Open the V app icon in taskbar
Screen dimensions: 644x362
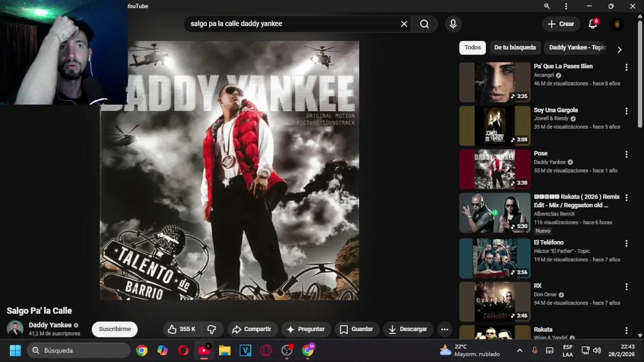coord(246,350)
